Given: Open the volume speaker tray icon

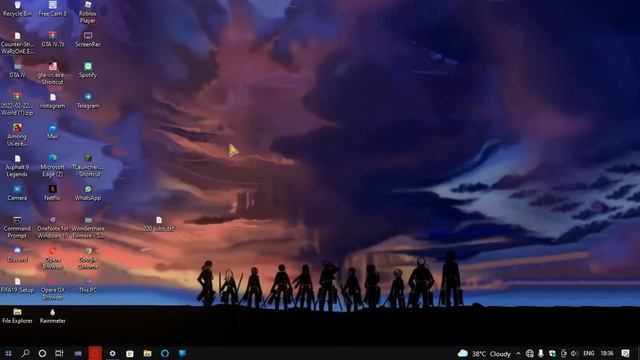Looking at the screenshot, I should tap(574, 353).
